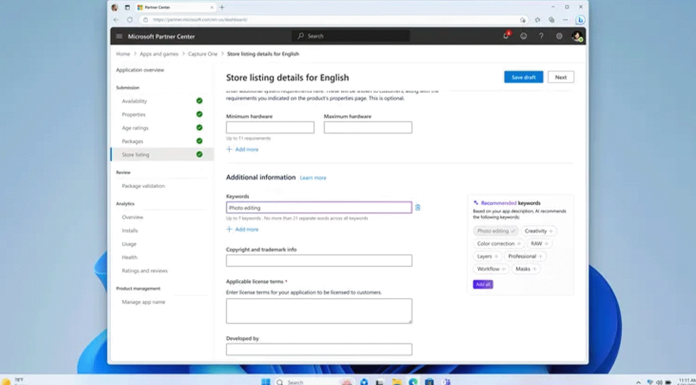Click the feedback smiley icon
696x385 pixels.
[524, 36]
